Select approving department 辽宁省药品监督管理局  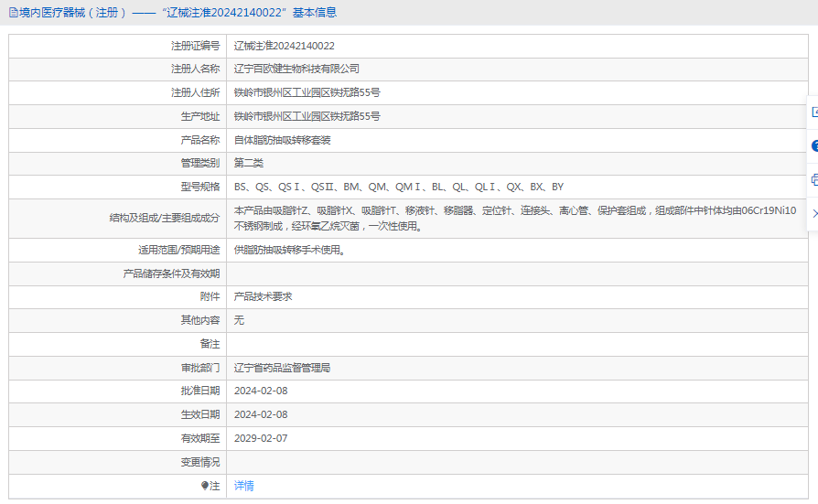(x=282, y=369)
